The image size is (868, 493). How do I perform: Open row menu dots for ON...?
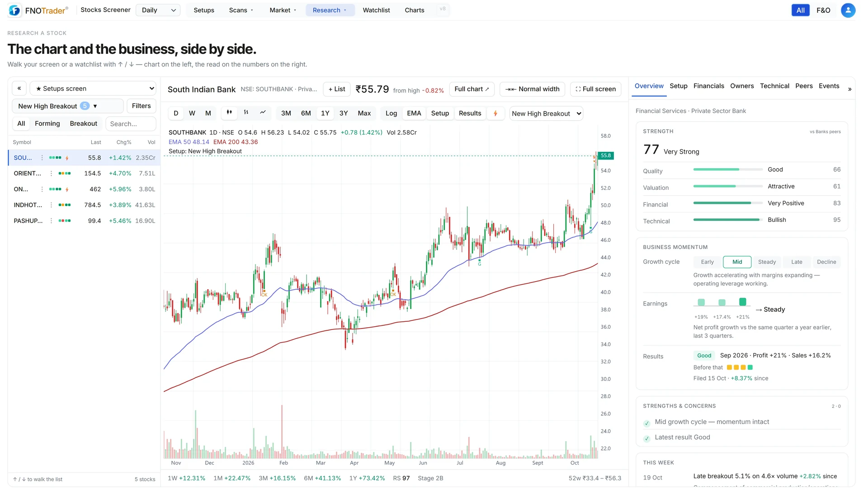tap(42, 189)
